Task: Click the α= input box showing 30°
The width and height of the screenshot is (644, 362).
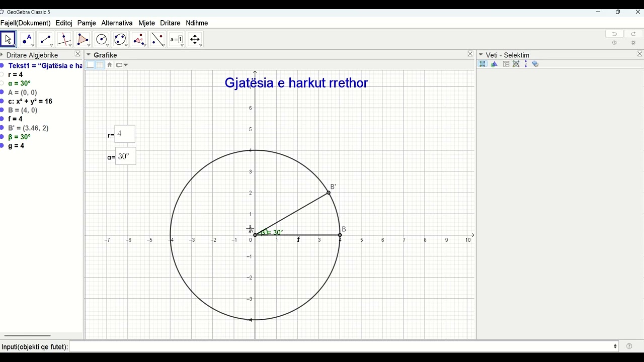Action: click(x=125, y=156)
